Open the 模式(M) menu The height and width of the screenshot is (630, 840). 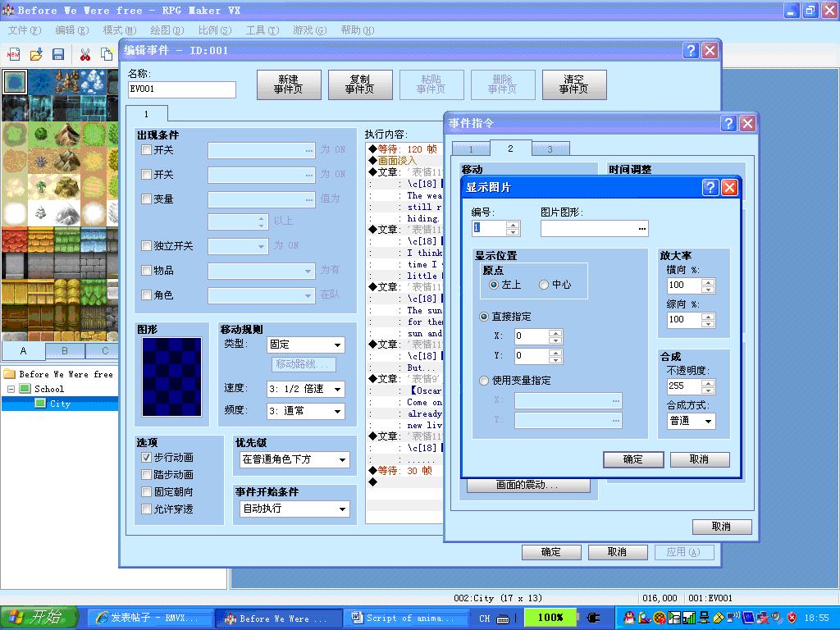120,30
